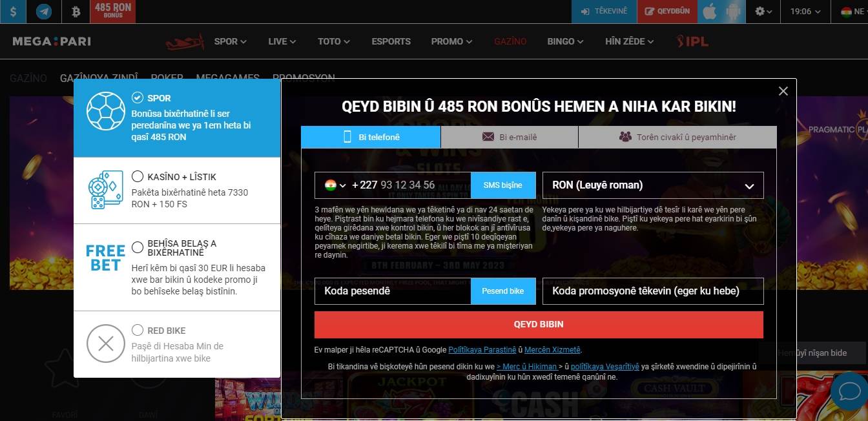
Task: Open the GAZÎNO sub-tab
Action: [x=28, y=78]
